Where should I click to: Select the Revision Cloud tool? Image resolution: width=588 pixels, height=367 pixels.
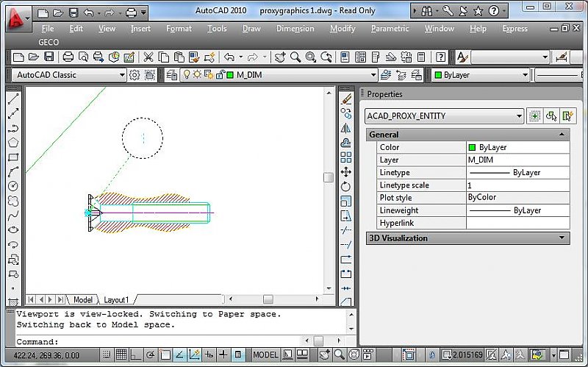click(x=13, y=201)
